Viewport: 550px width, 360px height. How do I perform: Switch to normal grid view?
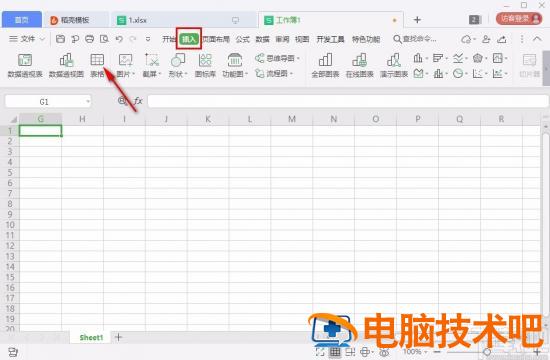coord(335,352)
